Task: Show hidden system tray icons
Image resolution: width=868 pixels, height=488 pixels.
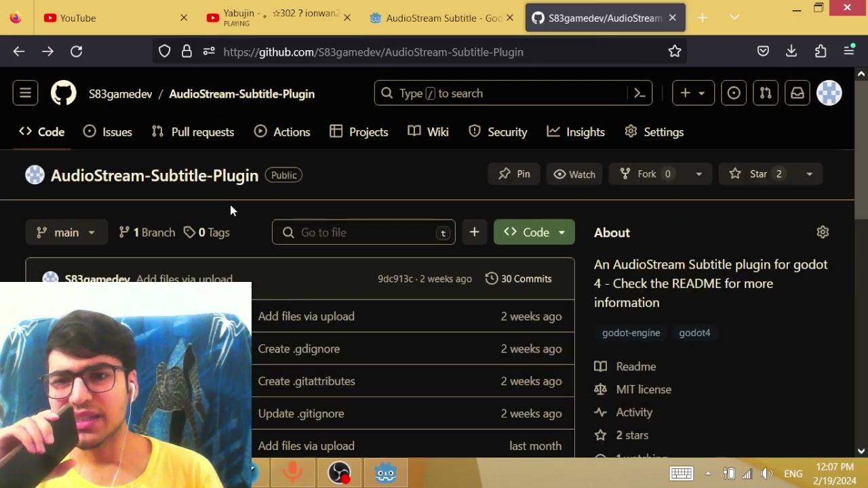Action: 708,474
